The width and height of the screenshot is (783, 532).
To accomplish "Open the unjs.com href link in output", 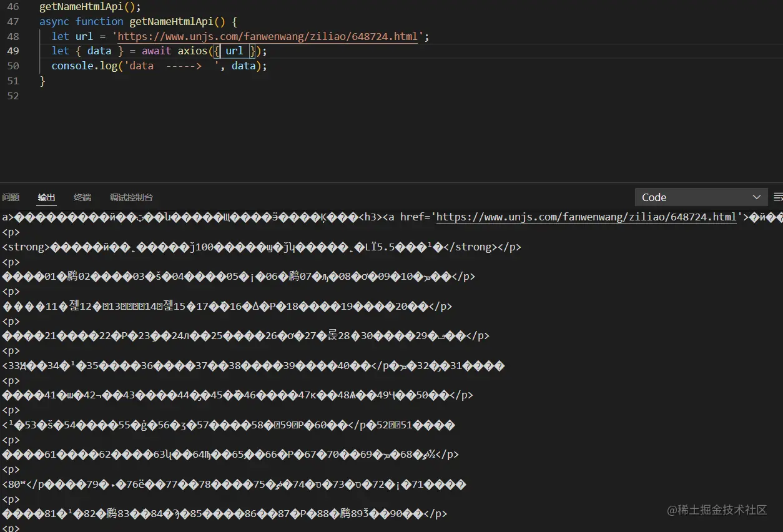I will 586,217.
